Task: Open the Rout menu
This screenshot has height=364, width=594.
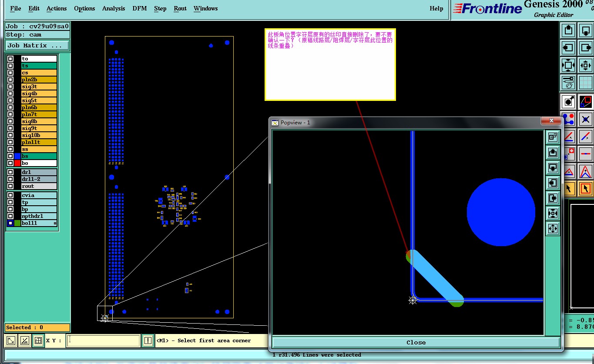Action: (180, 8)
